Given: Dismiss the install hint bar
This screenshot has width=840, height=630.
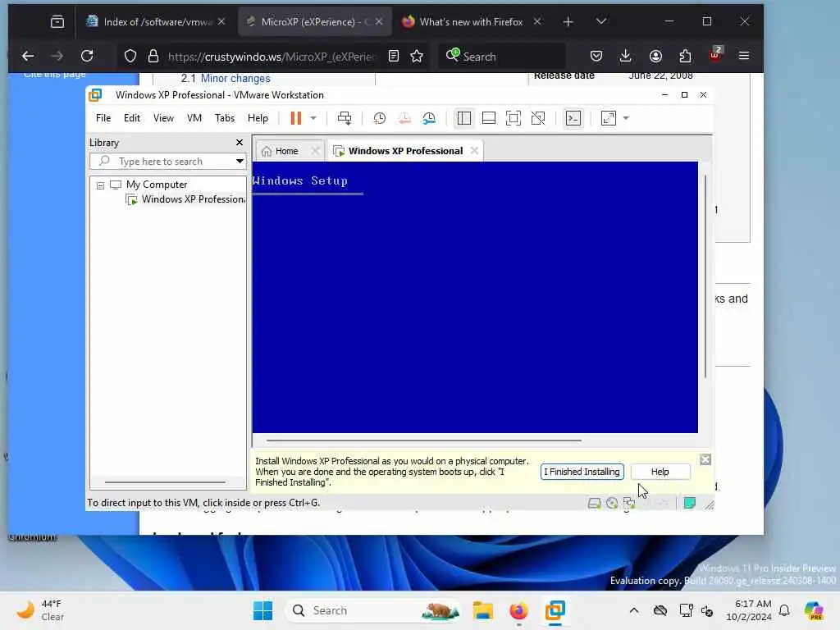Looking at the screenshot, I should (705, 459).
